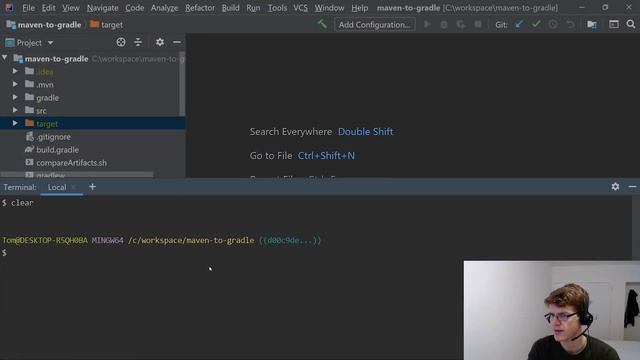Expand the src folder
The width and height of the screenshot is (640, 360).
pyautogui.click(x=15, y=110)
